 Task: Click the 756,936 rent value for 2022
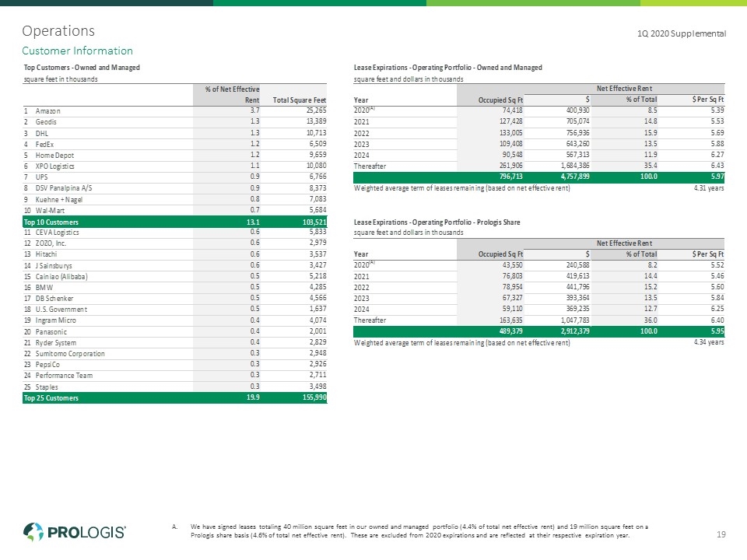[x=578, y=133]
